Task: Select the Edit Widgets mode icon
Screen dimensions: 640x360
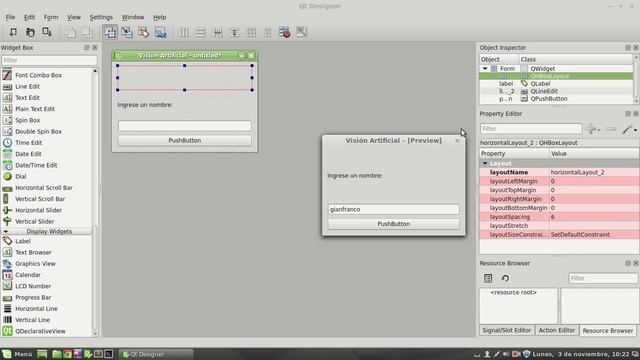Action: [110, 32]
